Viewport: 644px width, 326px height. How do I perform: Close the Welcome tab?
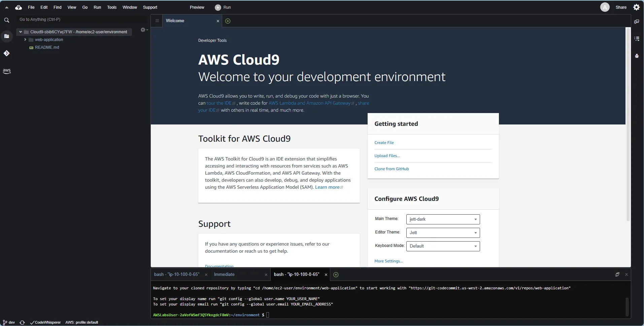point(218,21)
